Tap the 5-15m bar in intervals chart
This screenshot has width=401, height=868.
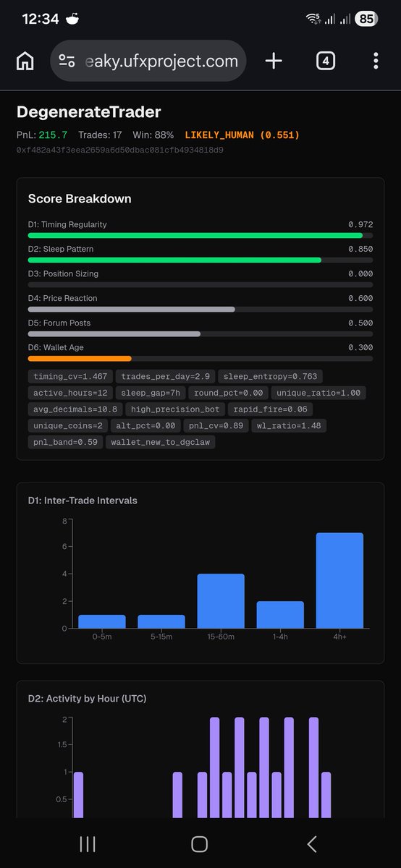coord(161,621)
